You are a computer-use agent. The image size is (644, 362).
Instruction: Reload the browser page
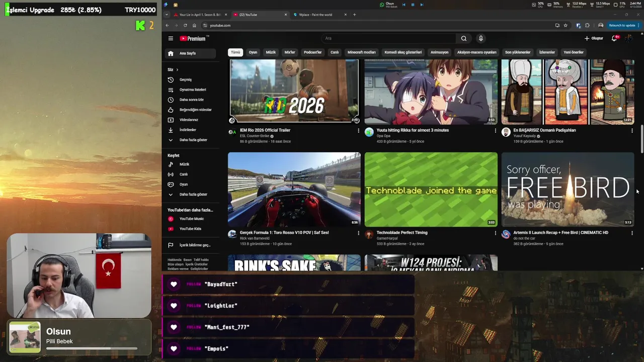[185, 25]
